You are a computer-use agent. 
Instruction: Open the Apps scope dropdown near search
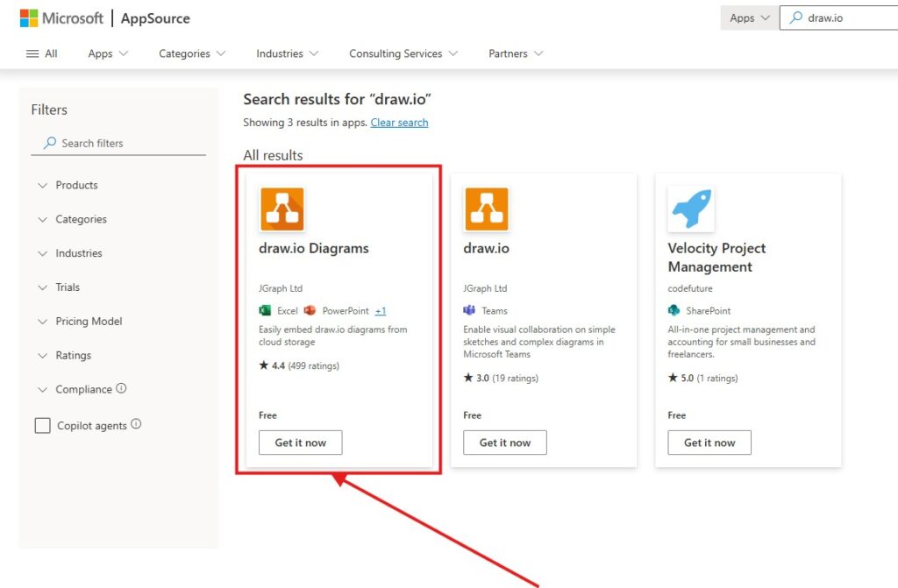click(x=749, y=18)
